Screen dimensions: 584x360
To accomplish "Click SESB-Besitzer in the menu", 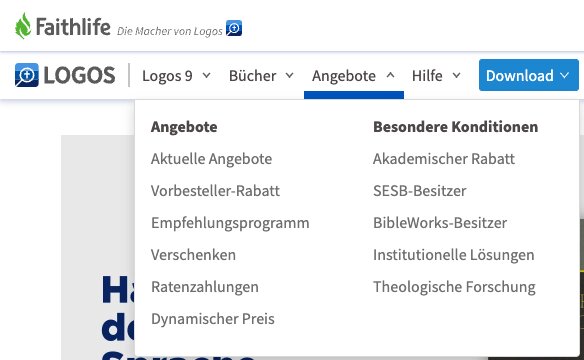I will click(x=420, y=191).
